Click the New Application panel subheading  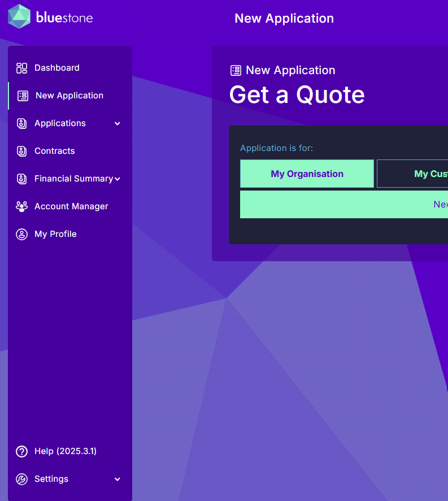[x=290, y=70]
